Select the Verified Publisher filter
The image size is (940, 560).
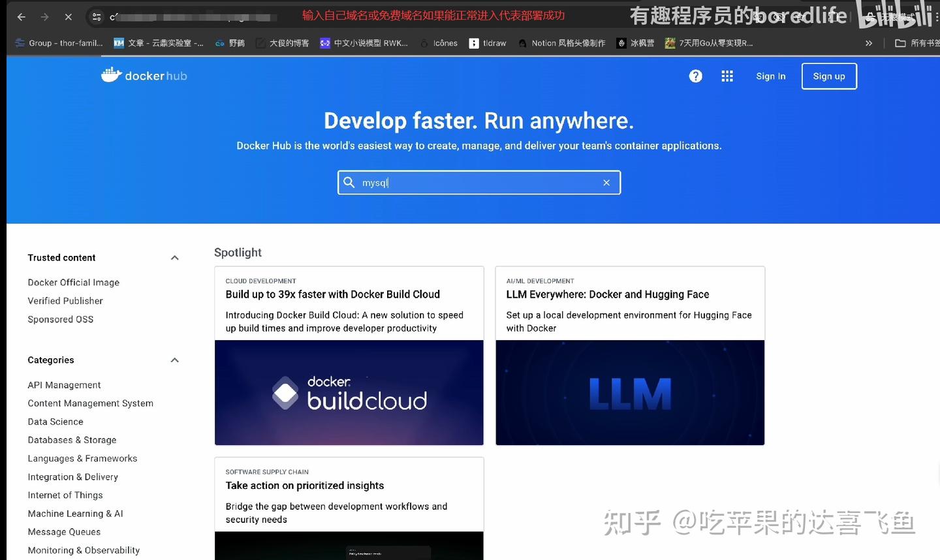coord(65,300)
